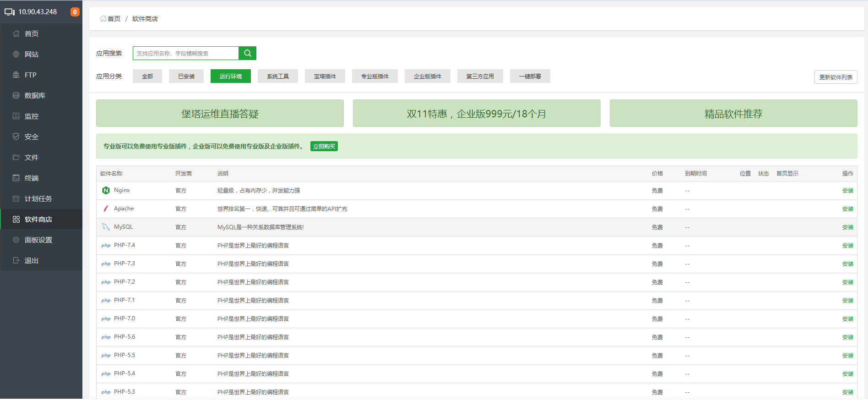This screenshot has height=401, width=868.
Task: Select the 第三方应用 category tab
Action: point(480,76)
